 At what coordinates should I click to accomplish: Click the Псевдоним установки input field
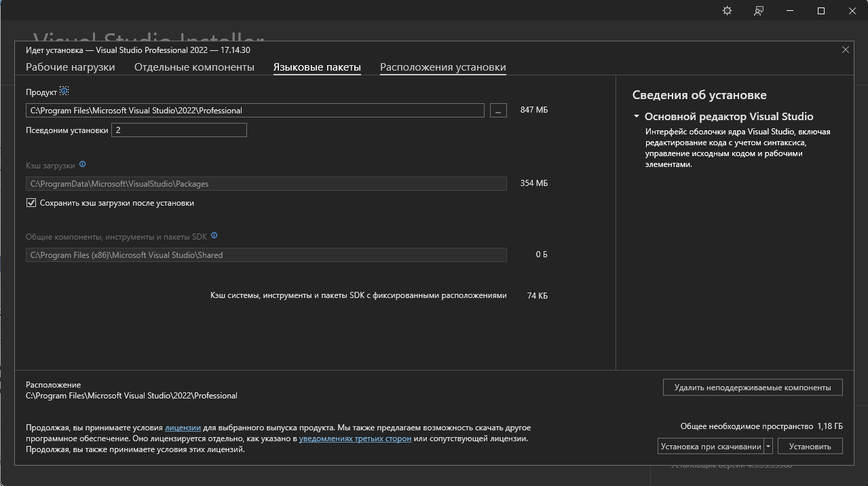coord(179,130)
